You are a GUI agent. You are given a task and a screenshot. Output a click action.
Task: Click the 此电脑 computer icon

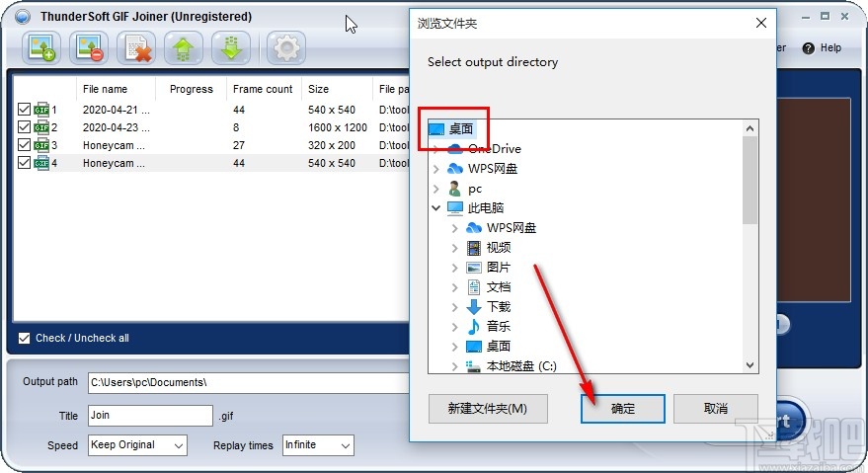(455, 207)
